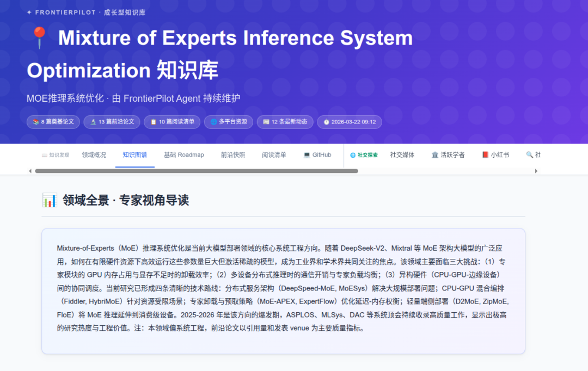Viewport: 588px width, 371px height.
Task: Open the 社交媒体 tab
Action: [x=402, y=155]
